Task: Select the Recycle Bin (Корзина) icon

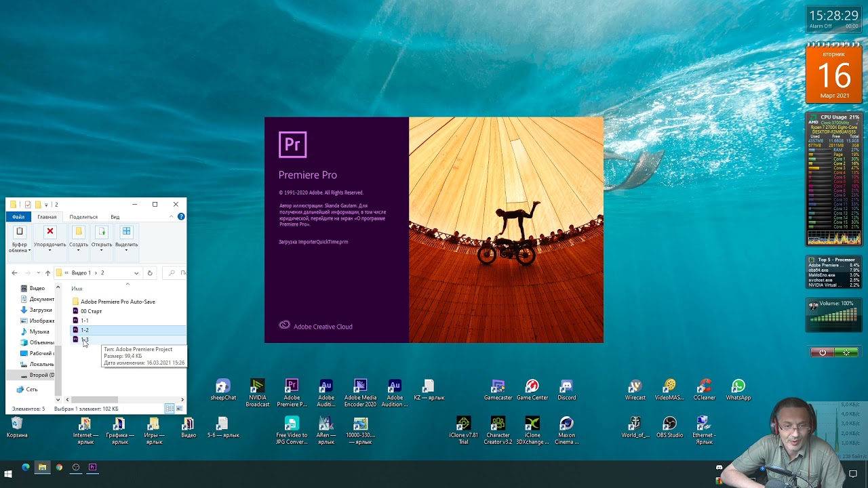Action: pyautogui.click(x=17, y=428)
